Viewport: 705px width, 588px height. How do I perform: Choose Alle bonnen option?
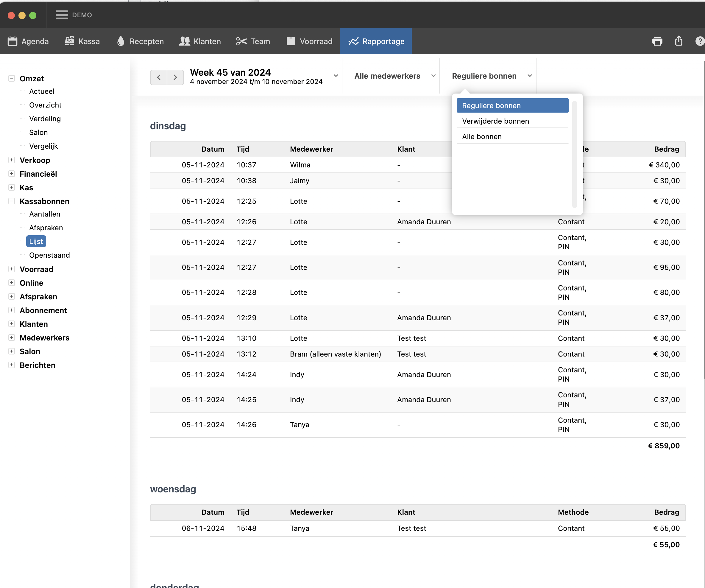pos(481,136)
